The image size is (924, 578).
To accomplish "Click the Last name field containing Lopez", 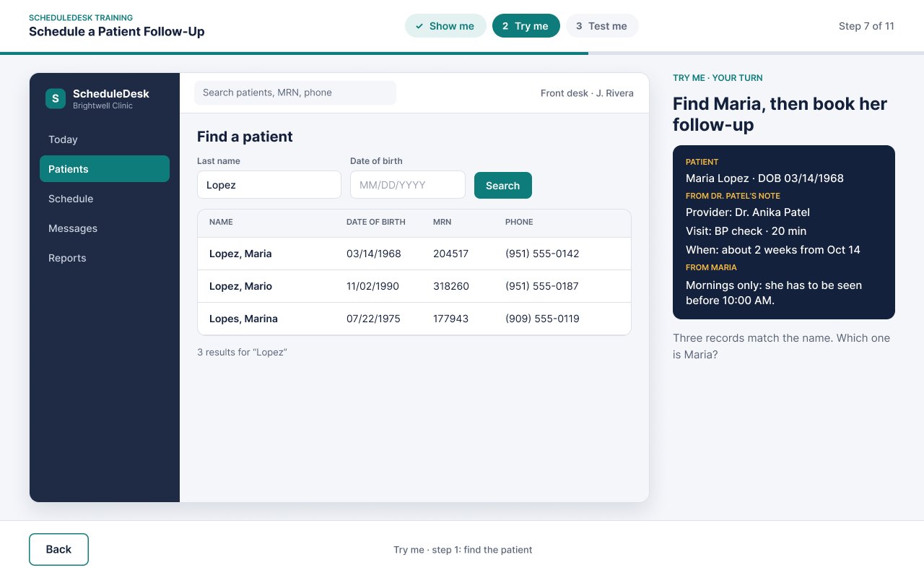I will click(269, 185).
